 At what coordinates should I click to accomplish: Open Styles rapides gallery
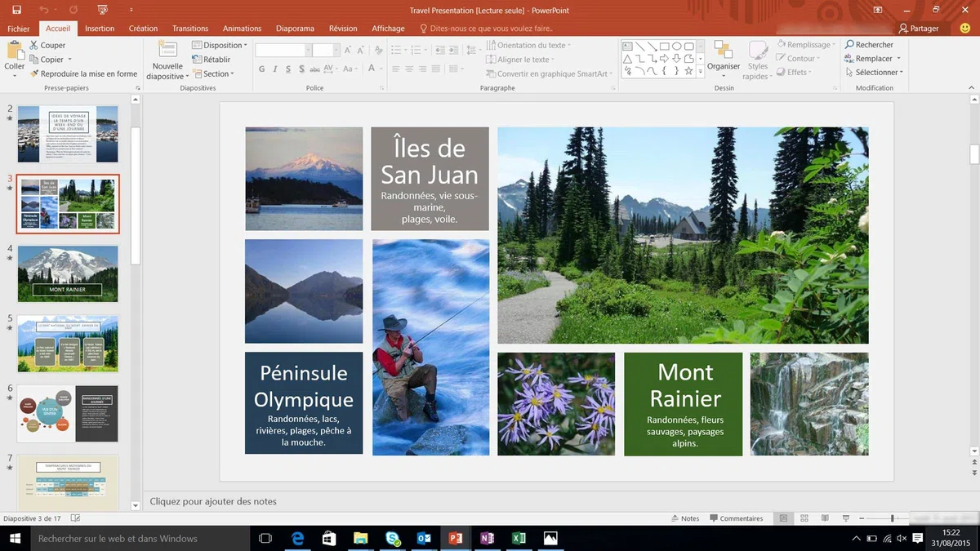(x=757, y=60)
